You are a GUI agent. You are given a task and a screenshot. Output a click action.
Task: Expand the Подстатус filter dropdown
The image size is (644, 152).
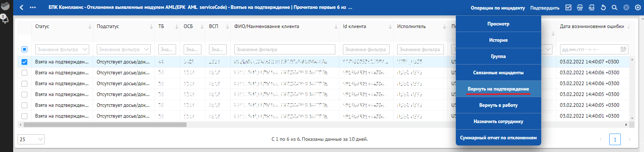pos(146,49)
